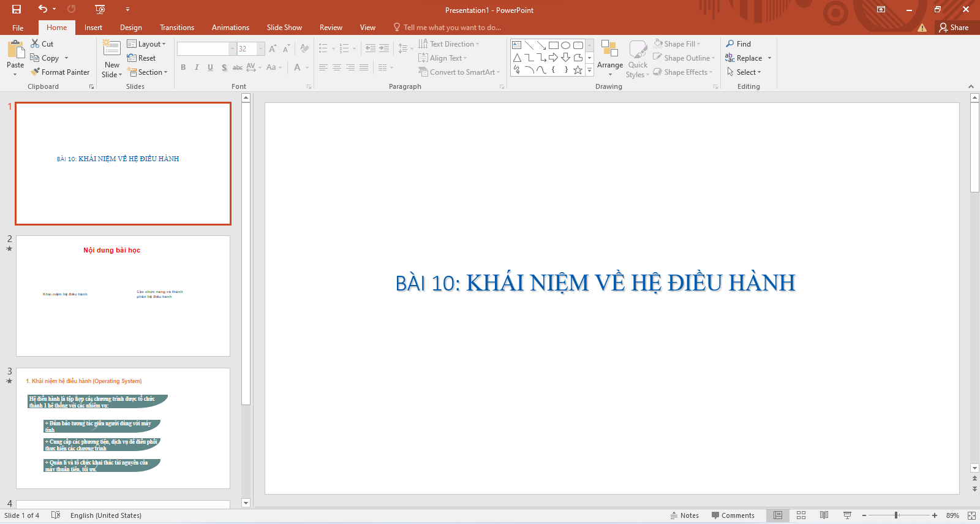Expand the Layout dropdown

click(147, 44)
